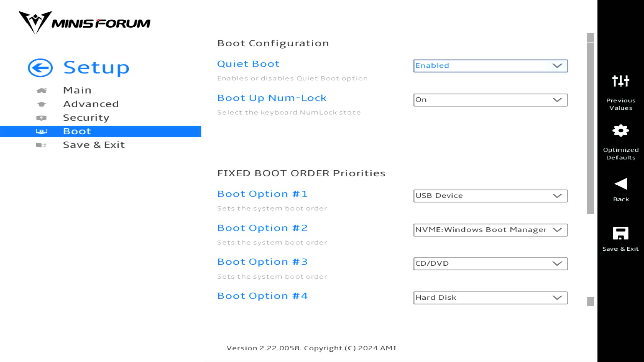The height and width of the screenshot is (362, 644).
Task: Expand the Boot Option #1 USB Device dropdown
Action: (490, 196)
